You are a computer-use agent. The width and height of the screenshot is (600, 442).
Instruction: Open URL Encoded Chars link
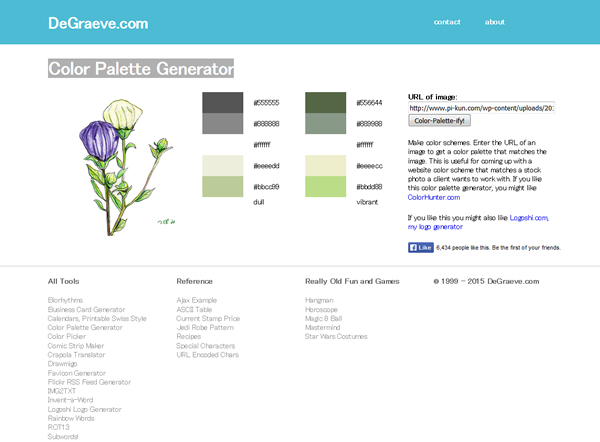[x=207, y=355]
